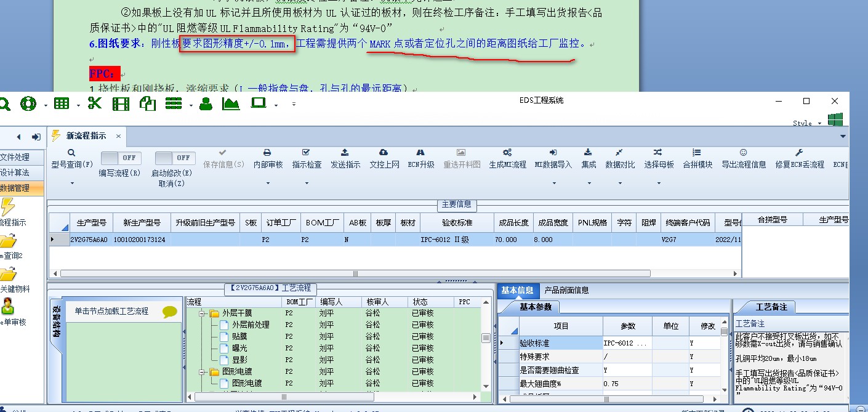The width and height of the screenshot is (868, 412).
Task: Click 集成 download toolbar button
Action: click(x=589, y=159)
